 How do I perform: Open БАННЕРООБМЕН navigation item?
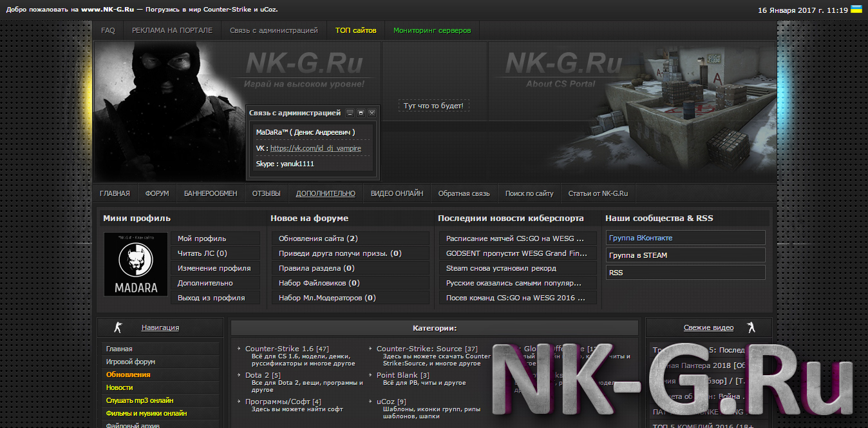[x=211, y=193]
